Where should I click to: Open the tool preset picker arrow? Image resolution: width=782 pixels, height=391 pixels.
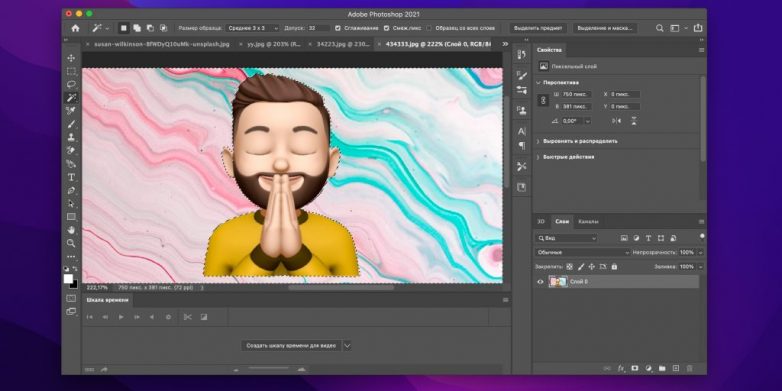(x=107, y=28)
